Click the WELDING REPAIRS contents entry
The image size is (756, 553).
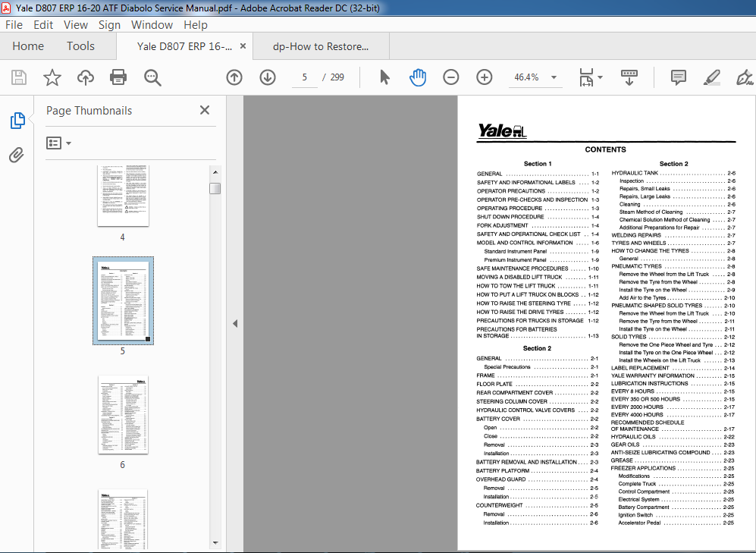pos(673,235)
